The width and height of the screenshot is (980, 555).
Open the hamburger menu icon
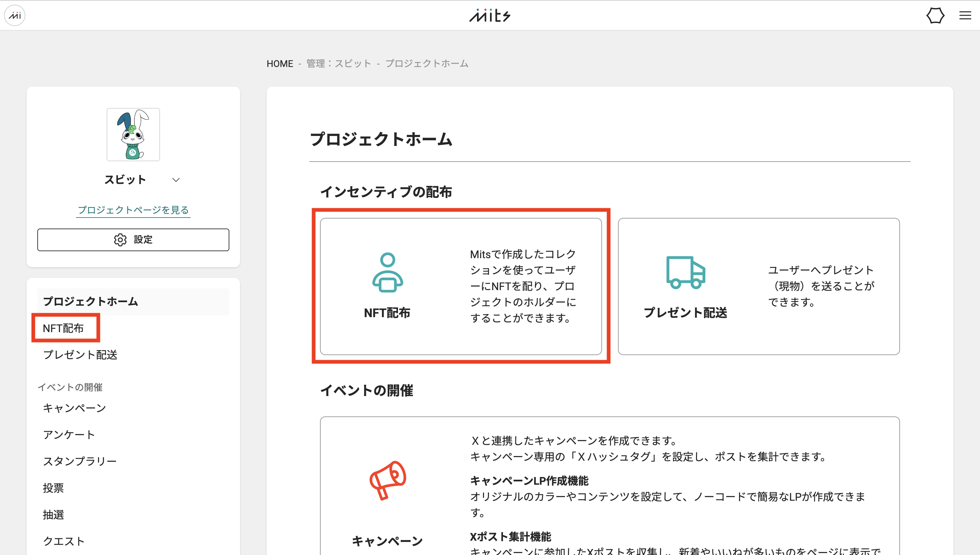point(965,16)
